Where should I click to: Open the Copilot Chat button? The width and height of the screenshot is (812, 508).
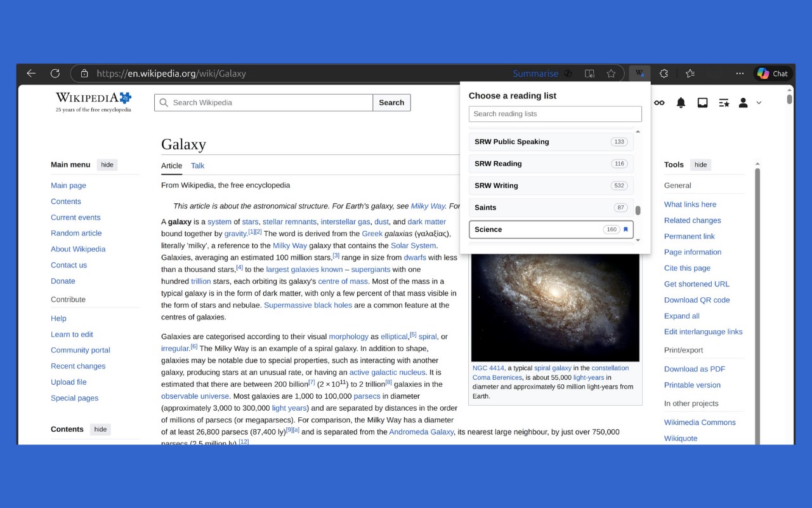pyautogui.click(x=773, y=74)
